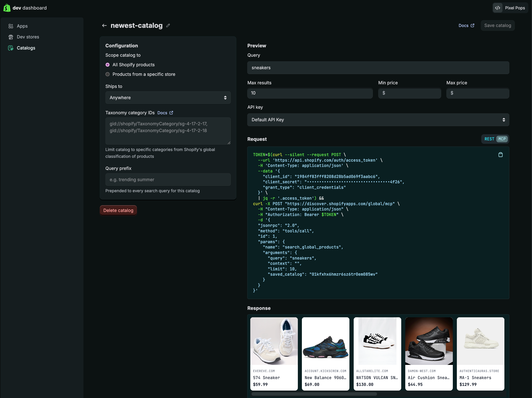
Task: Focus the Max results field
Action: pos(310,93)
